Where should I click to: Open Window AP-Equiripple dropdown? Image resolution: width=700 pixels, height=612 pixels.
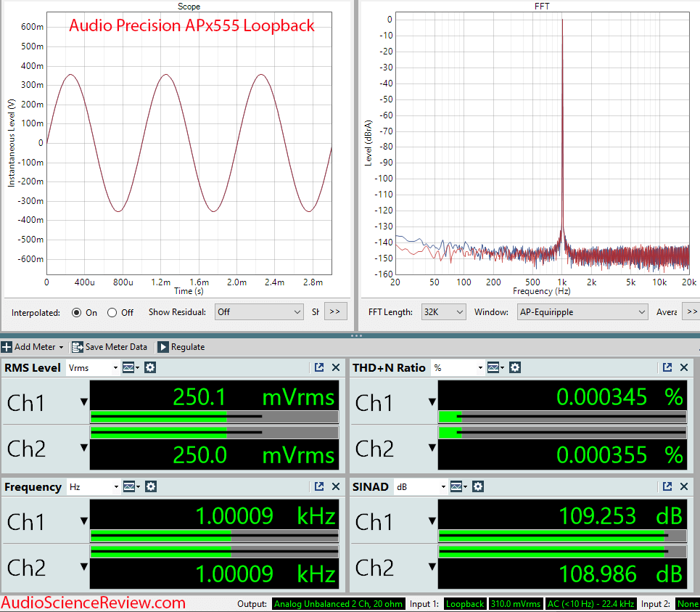click(x=582, y=311)
